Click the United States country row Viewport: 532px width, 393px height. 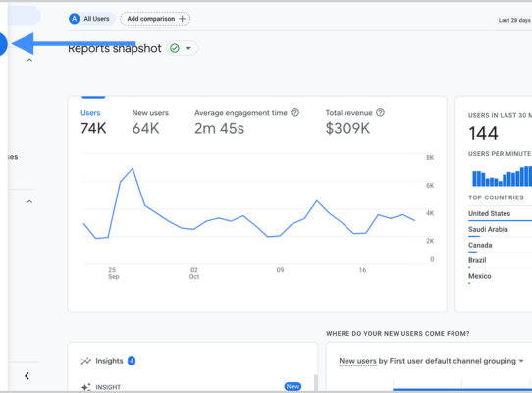(x=500, y=215)
